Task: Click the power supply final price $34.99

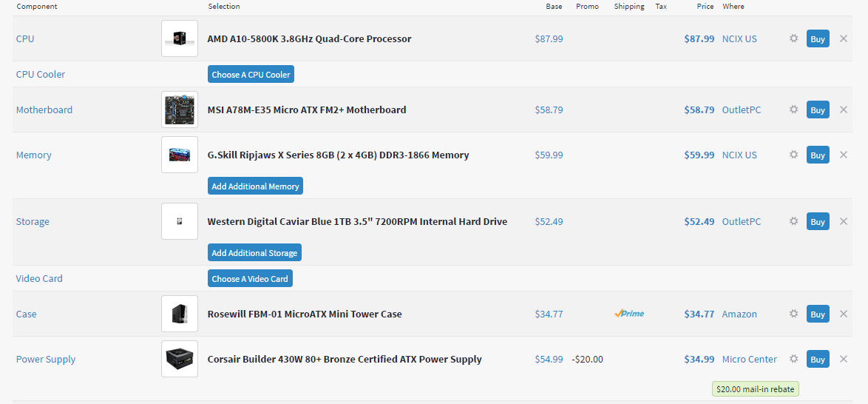Action: click(699, 359)
